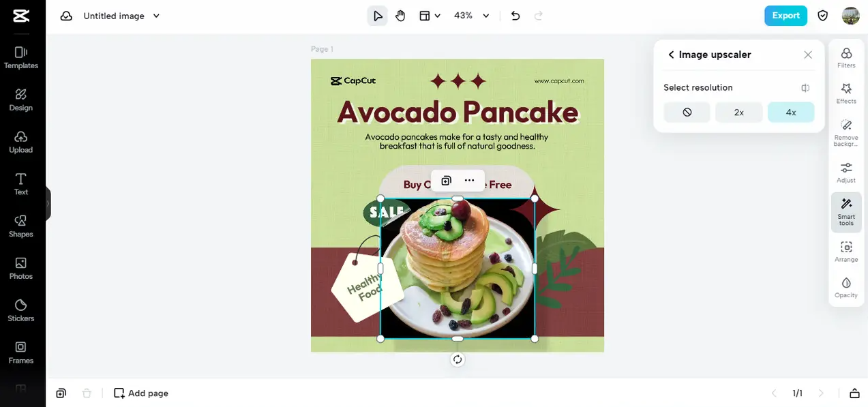This screenshot has width=868, height=407.
Task: Close the Image upscaler panel
Action: click(808, 55)
